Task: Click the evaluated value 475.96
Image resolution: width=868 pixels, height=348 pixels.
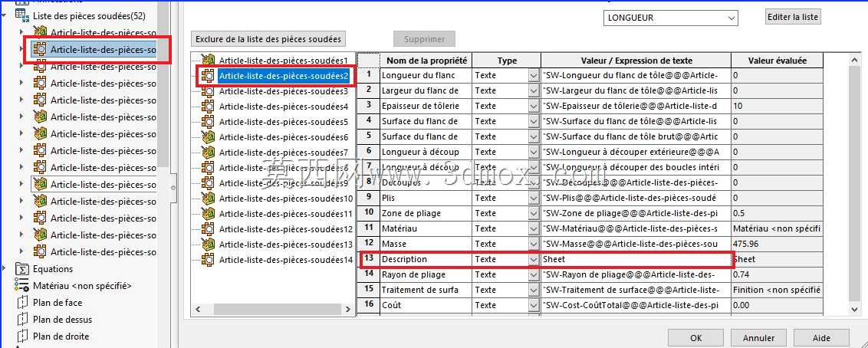Action: tap(778, 244)
